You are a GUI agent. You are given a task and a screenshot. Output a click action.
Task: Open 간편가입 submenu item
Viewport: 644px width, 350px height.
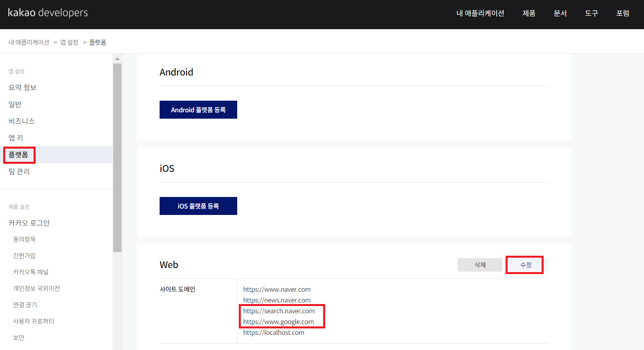click(24, 256)
